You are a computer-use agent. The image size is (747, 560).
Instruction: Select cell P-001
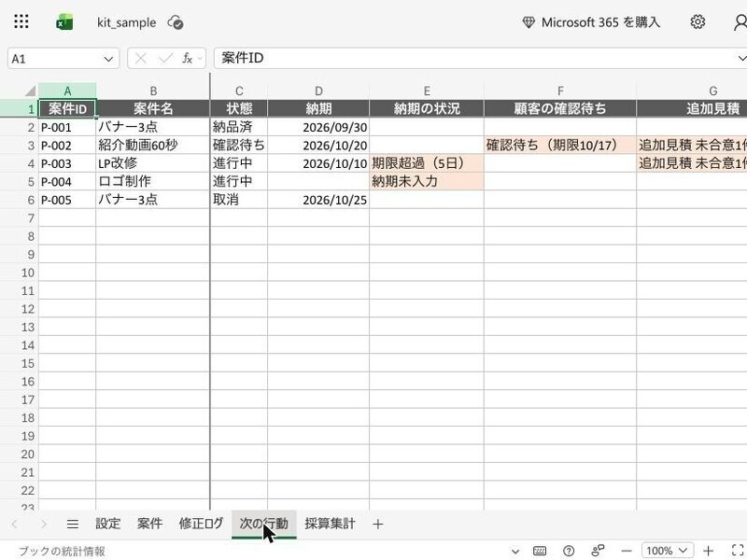point(67,127)
